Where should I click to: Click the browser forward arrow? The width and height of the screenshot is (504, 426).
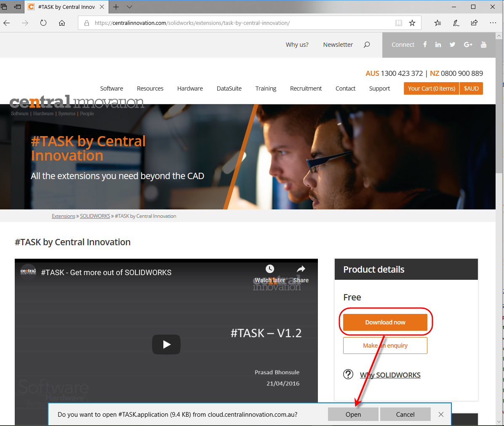pos(25,23)
